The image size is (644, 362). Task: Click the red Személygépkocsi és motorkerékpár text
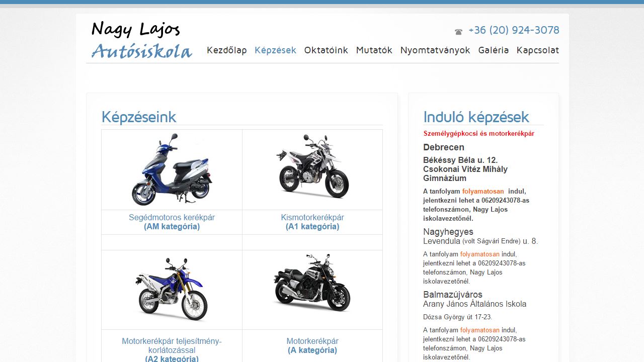[x=479, y=134]
